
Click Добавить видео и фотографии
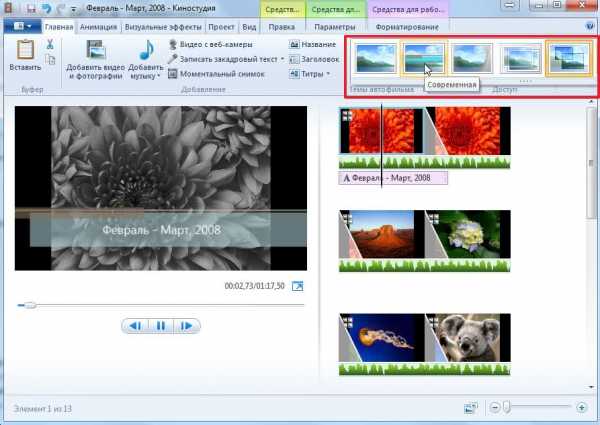pos(96,59)
